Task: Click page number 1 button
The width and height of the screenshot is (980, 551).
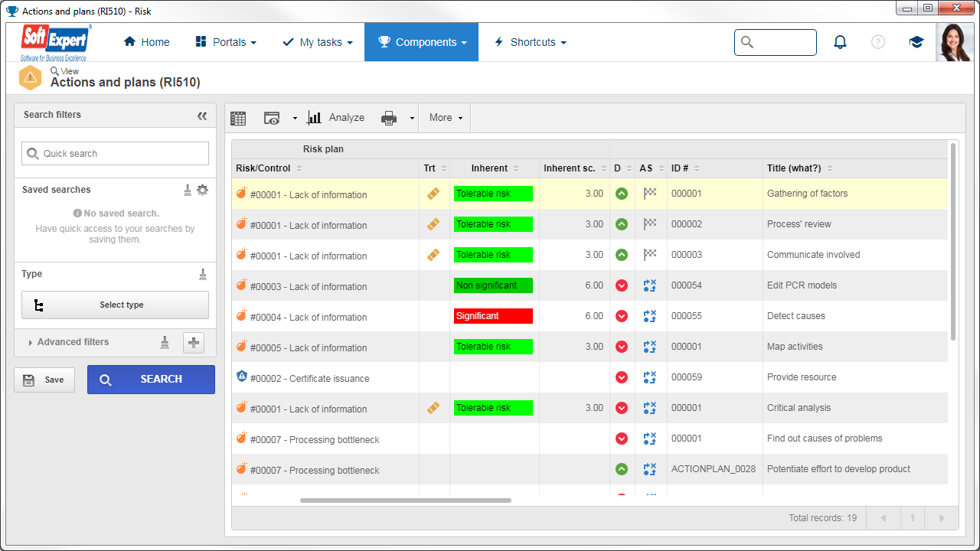Action: [913, 518]
